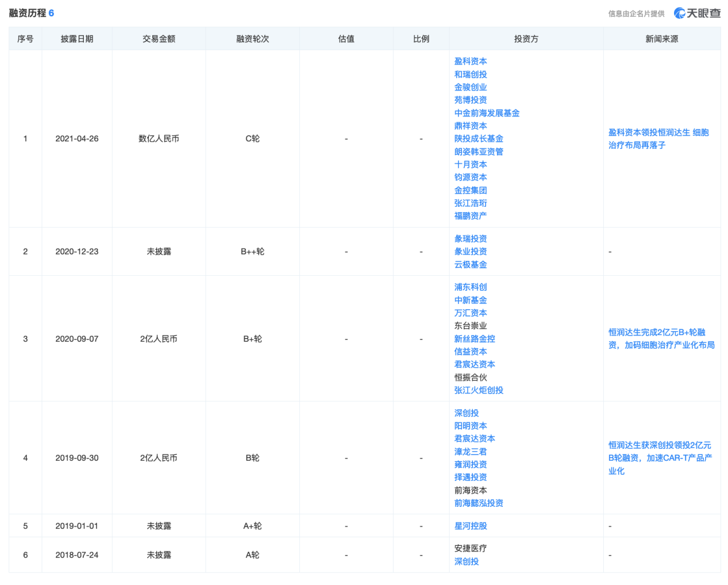This screenshot has height=585, width=728.
Task: Open the 新丝路金控 investor link
Action: click(475, 339)
